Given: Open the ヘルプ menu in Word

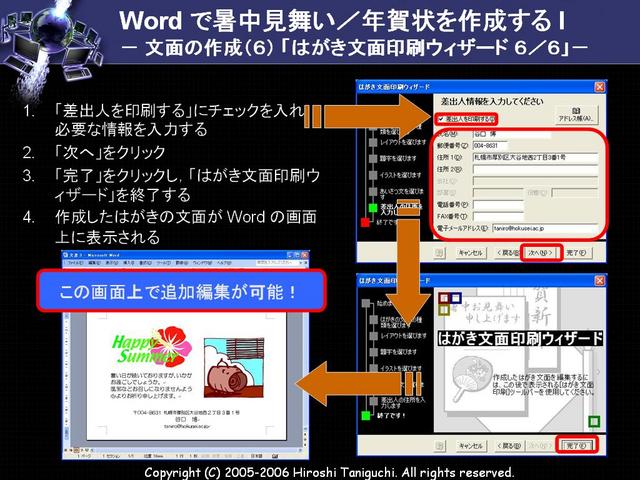Looking at the screenshot, I should coord(224,264).
